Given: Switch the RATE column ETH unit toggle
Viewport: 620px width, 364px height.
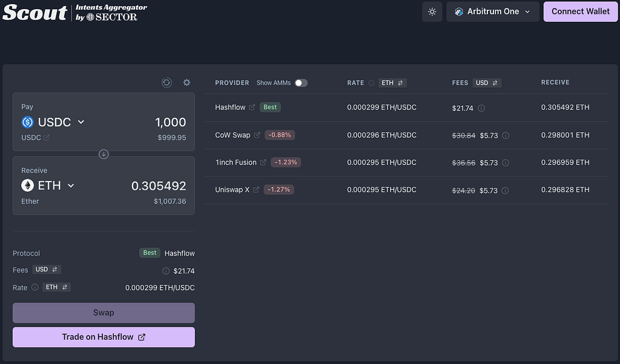Looking at the screenshot, I should [x=392, y=83].
